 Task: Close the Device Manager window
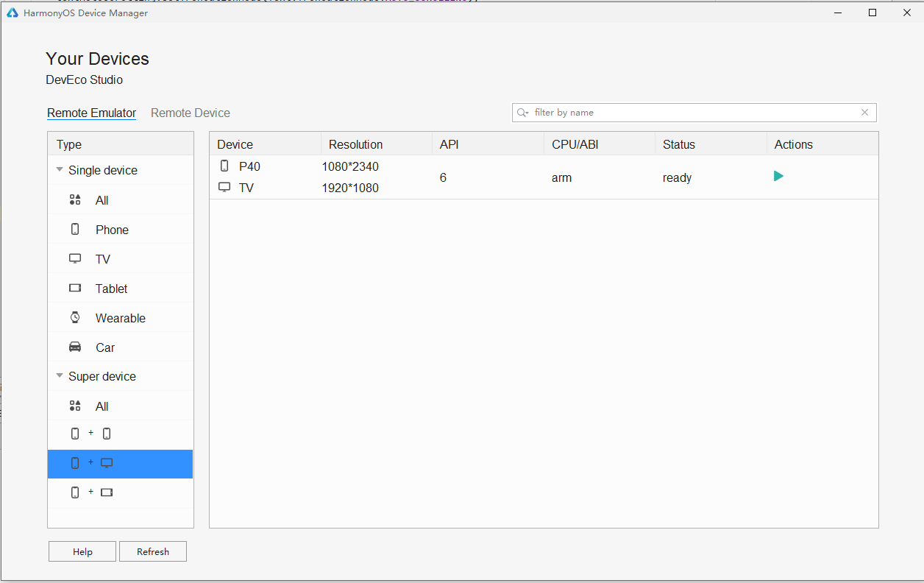[x=906, y=13]
